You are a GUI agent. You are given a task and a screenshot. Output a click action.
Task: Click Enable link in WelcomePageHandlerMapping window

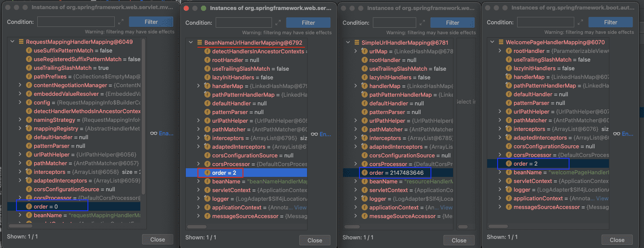pyautogui.click(x=628, y=134)
